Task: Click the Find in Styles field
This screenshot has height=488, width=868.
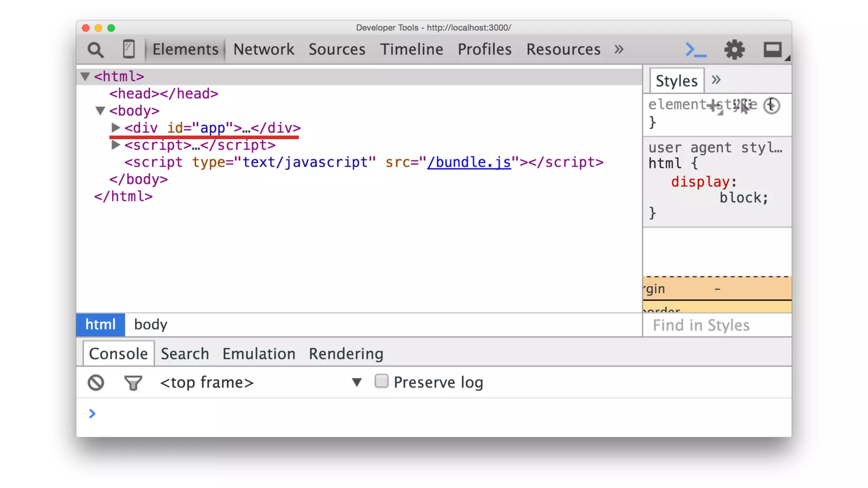Action: 716,325
